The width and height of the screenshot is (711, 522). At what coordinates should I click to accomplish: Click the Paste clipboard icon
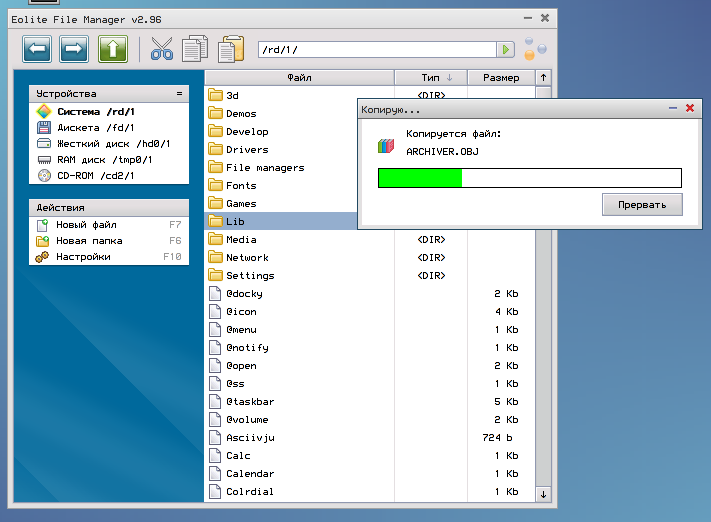click(x=230, y=48)
